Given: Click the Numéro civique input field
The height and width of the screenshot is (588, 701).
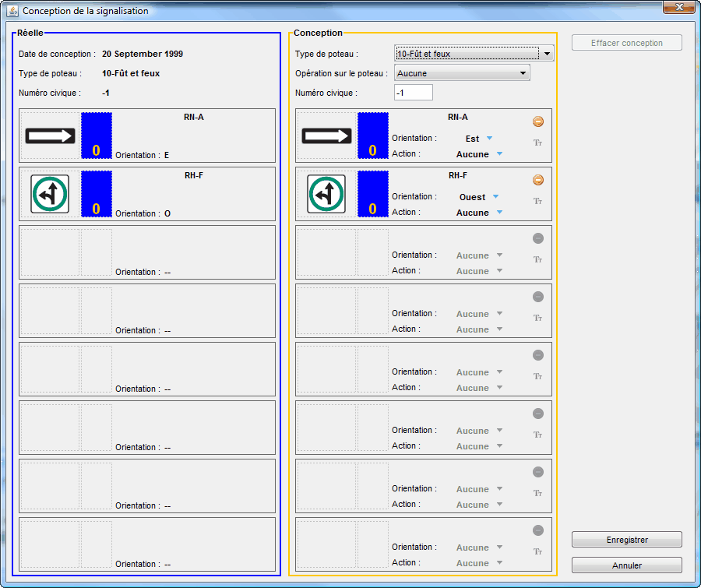Looking at the screenshot, I should [x=413, y=93].
